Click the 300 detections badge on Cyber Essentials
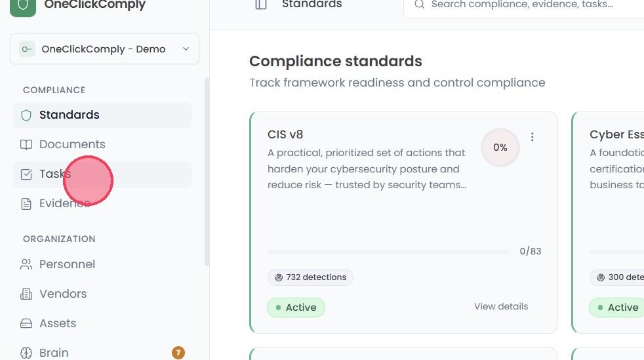The height and width of the screenshot is (360, 644). click(x=617, y=277)
